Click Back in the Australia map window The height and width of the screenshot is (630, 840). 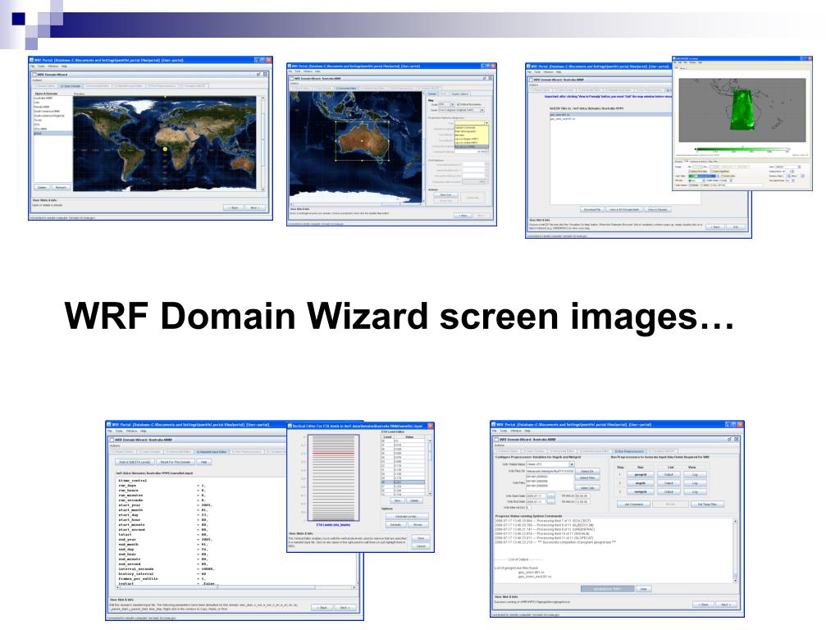pos(463,216)
